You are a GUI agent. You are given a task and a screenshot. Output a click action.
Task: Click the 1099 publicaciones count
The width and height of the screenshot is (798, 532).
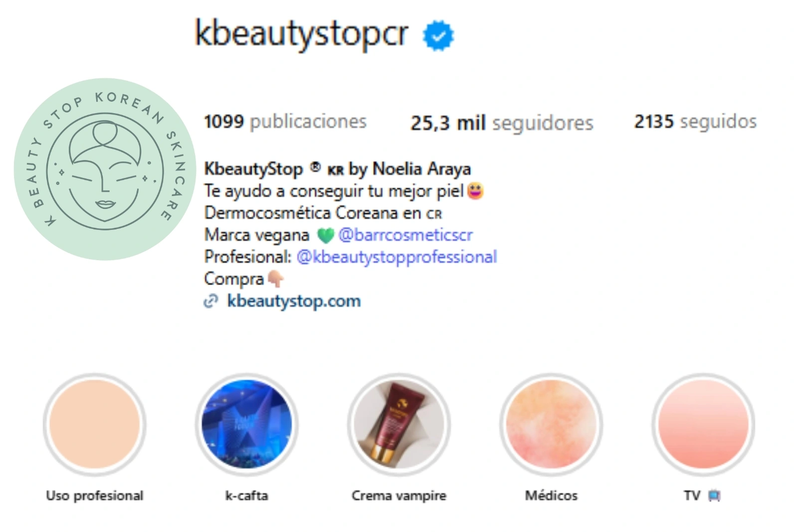pos(285,121)
